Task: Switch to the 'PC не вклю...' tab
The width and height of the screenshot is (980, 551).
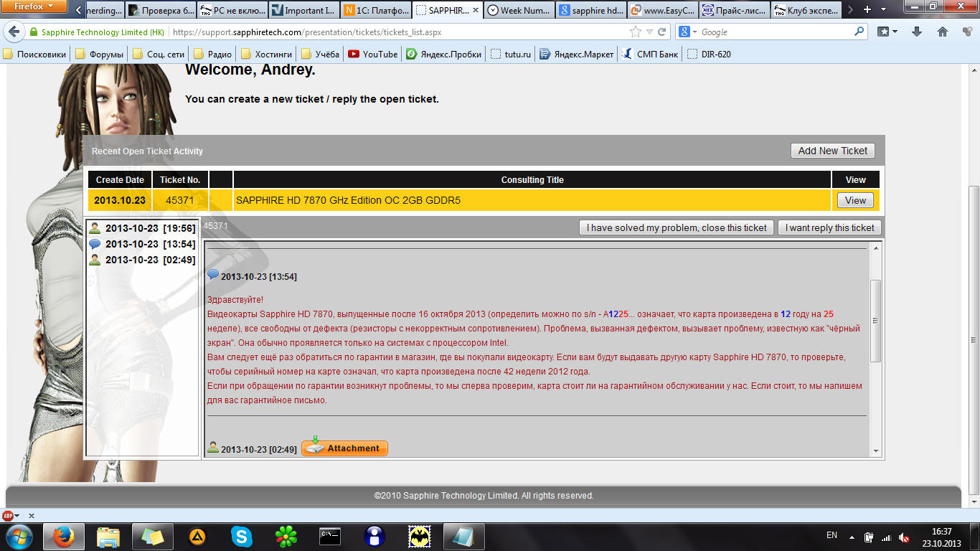Action: tap(232, 11)
